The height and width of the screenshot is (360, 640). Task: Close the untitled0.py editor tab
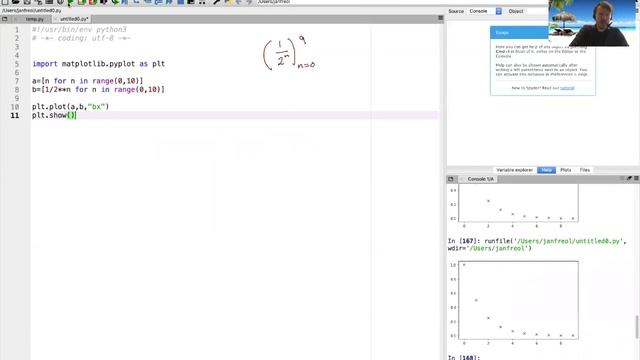point(56,19)
